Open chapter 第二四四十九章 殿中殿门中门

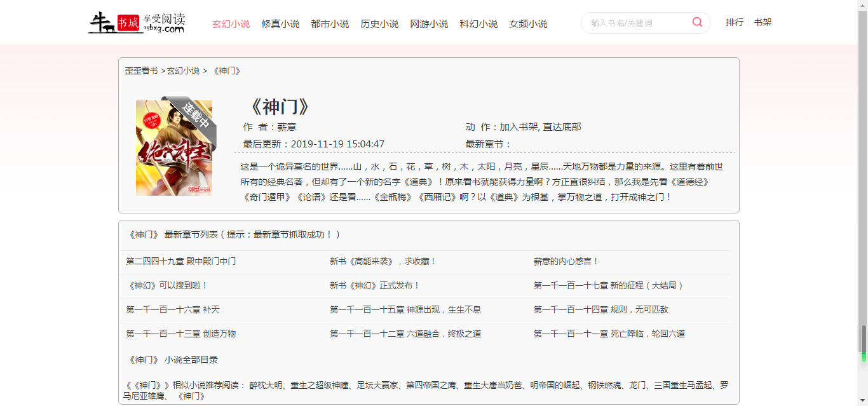point(181,261)
